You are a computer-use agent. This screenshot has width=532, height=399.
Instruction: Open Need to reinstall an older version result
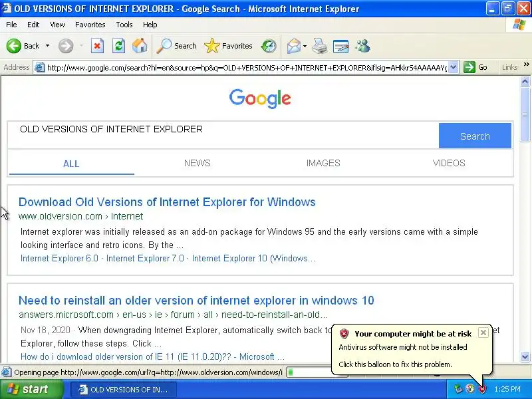tap(196, 301)
